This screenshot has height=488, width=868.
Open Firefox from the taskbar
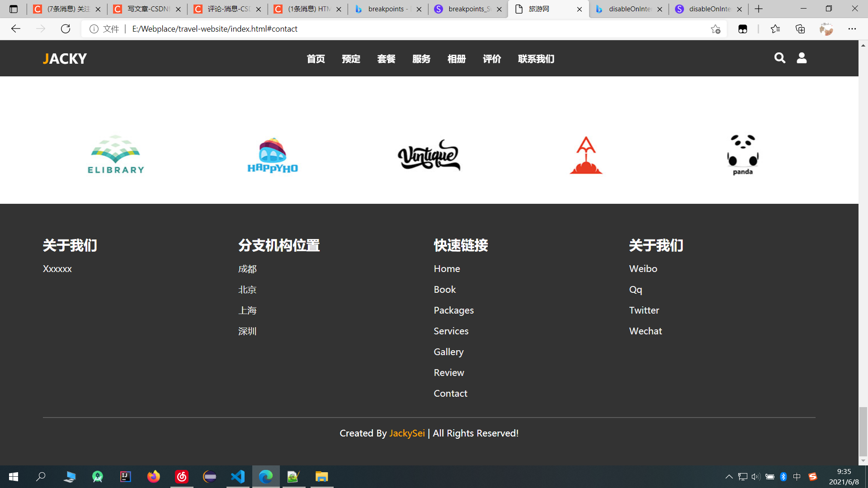point(154,476)
